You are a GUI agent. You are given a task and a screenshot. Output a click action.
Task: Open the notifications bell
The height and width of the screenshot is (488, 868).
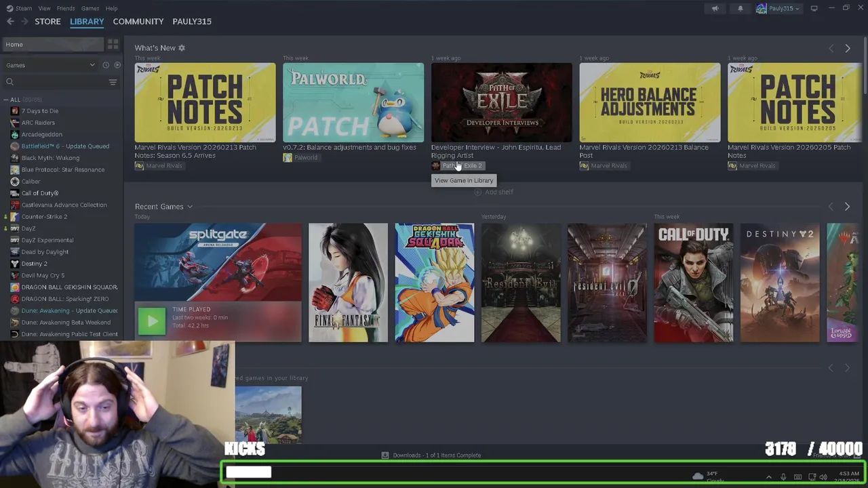click(740, 8)
